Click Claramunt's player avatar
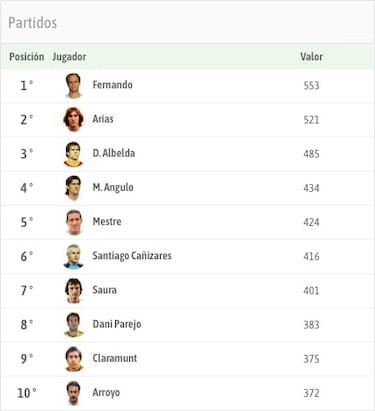Image resolution: width=375 pixels, height=411 pixels. [x=73, y=359]
